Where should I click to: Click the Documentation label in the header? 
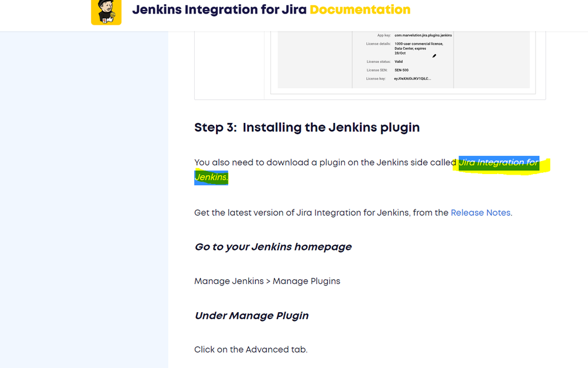[361, 9]
